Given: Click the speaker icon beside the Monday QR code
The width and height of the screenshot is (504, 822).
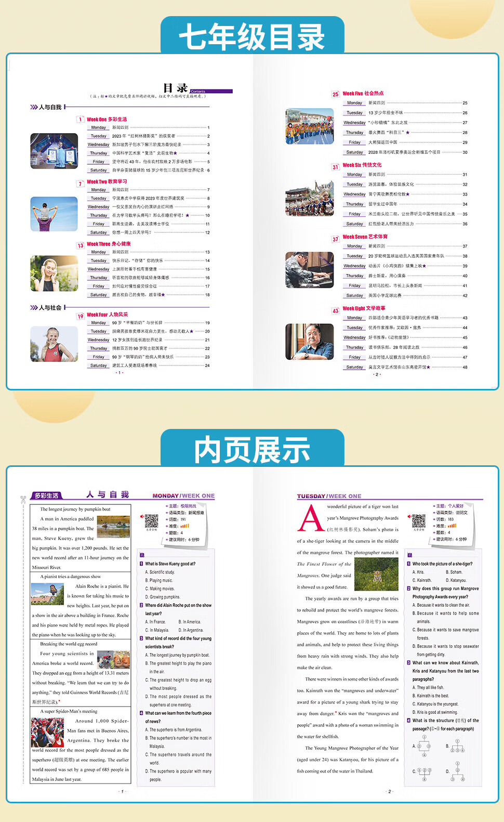Looking at the screenshot, I should point(141,517).
